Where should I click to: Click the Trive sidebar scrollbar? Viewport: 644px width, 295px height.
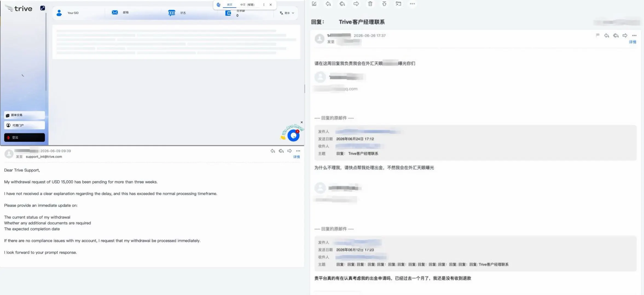pos(46,52)
